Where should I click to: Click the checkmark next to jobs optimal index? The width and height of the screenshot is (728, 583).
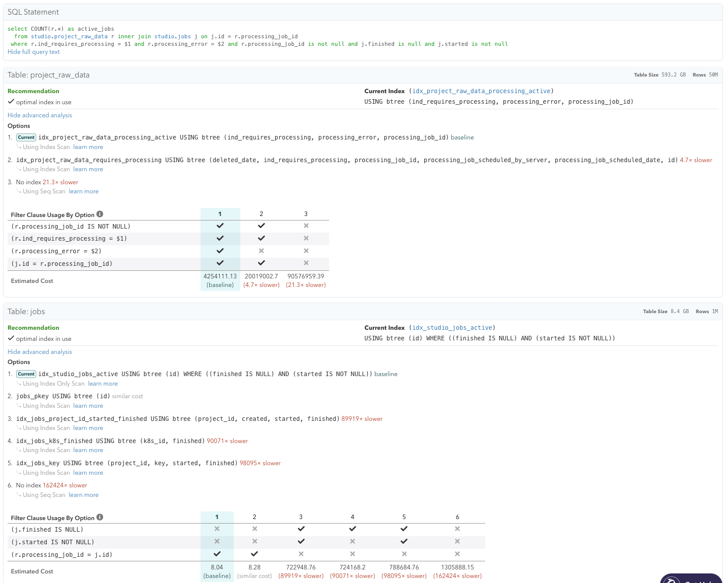[11, 338]
